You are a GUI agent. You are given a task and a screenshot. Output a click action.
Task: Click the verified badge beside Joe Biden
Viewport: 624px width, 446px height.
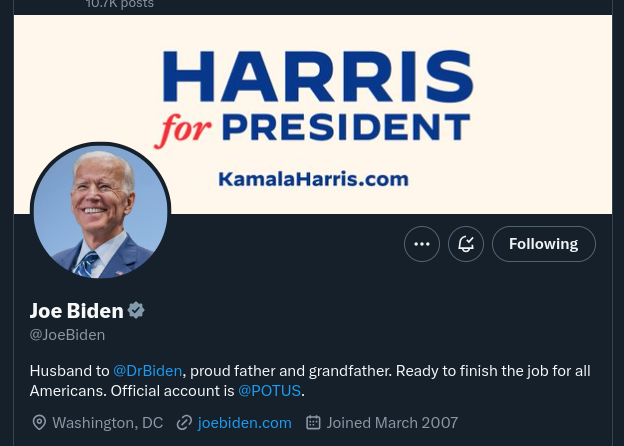point(136,310)
